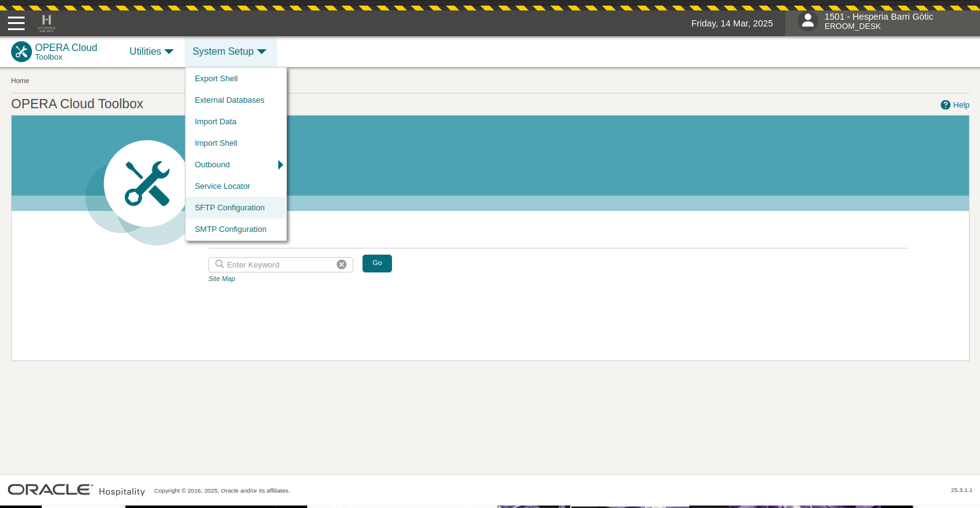Image resolution: width=980 pixels, height=508 pixels.
Task: Select Export Shell from the menu
Action: click(216, 79)
